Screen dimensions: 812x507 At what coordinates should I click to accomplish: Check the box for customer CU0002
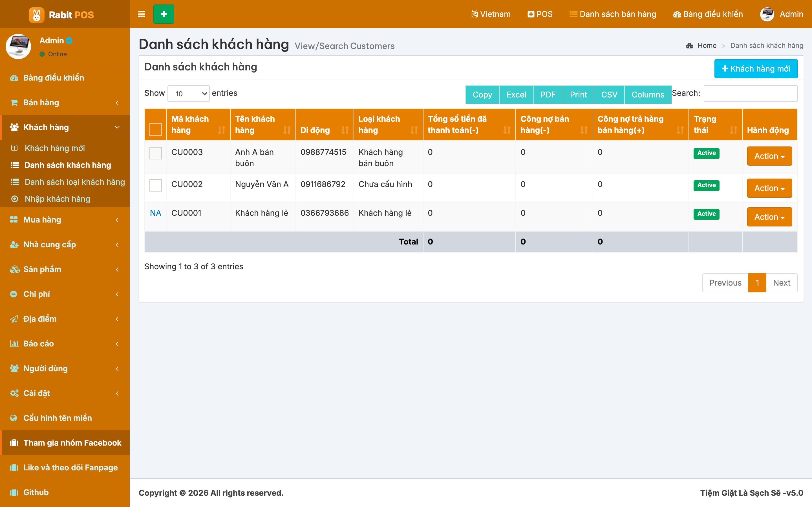pos(156,185)
